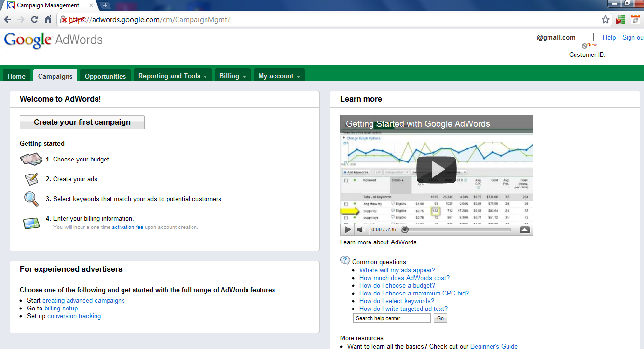644x349 pixels.
Task: Play the video with center play button
Action: click(437, 170)
